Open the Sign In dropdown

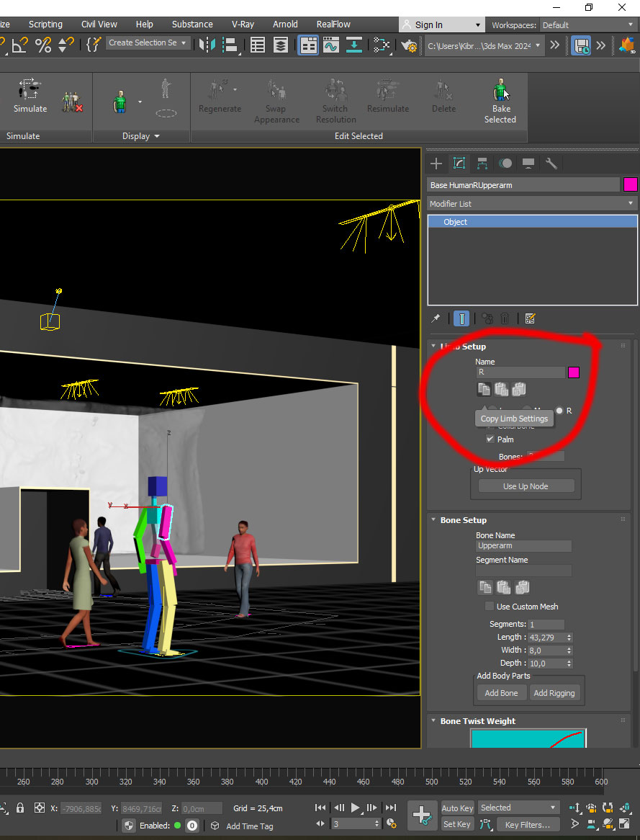[441, 24]
